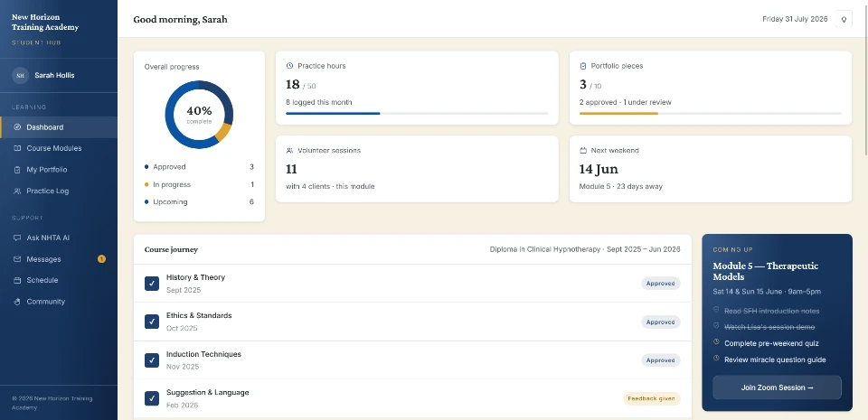Click the lightbulb icon beside the date
The width and height of the screenshot is (868, 420).
(x=844, y=19)
